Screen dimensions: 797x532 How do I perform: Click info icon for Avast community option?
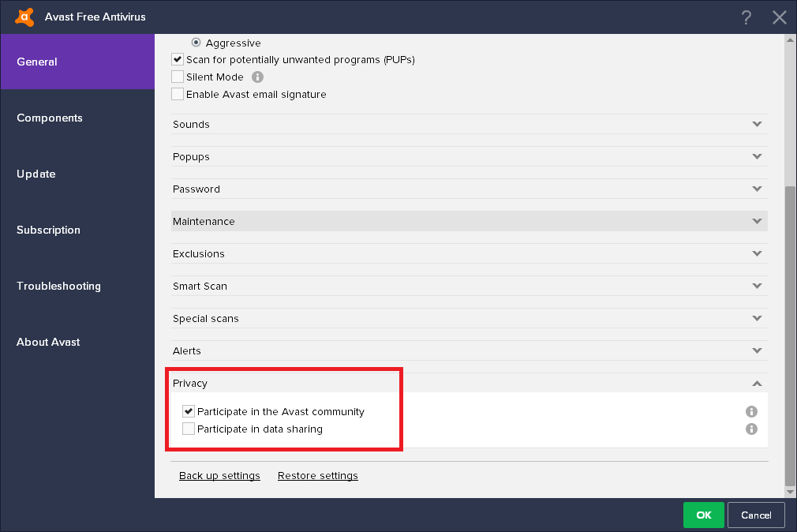click(x=751, y=411)
